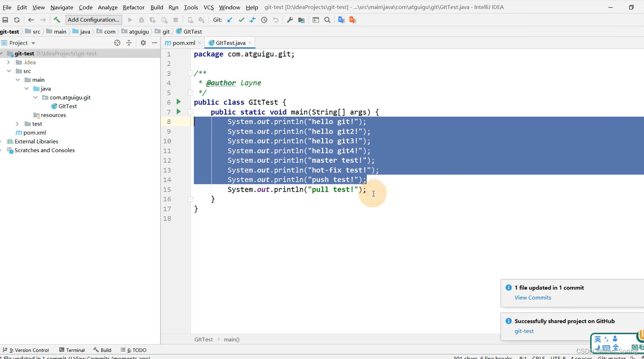Click the atguigu breadcrumb in navigation bar
644x359 pixels.
pos(135,32)
